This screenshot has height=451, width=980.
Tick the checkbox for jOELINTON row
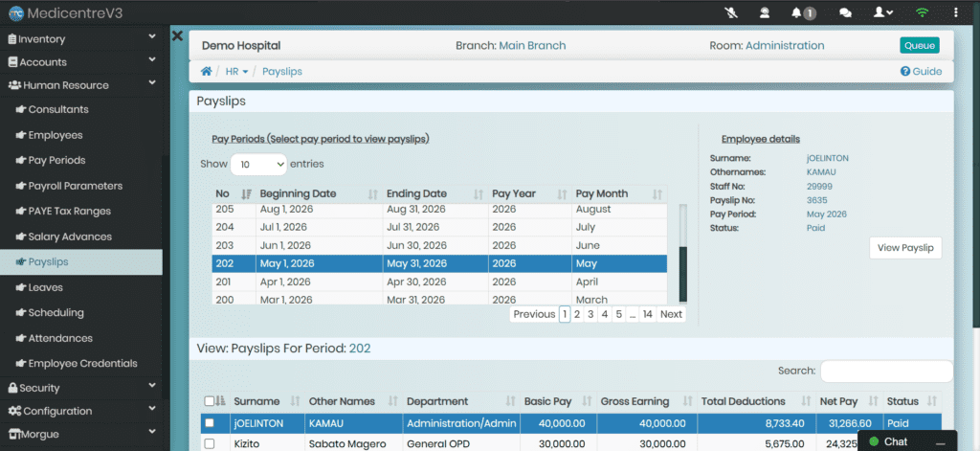[x=210, y=423]
